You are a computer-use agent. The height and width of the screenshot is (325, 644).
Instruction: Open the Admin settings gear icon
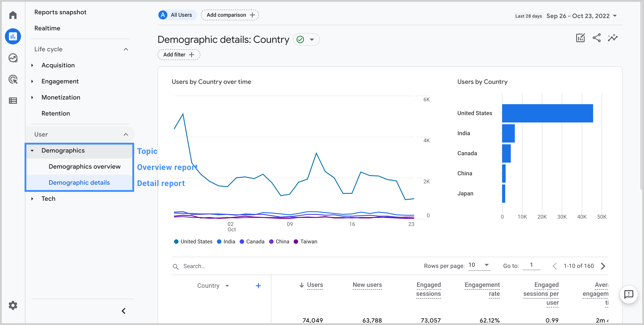coord(13,305)
